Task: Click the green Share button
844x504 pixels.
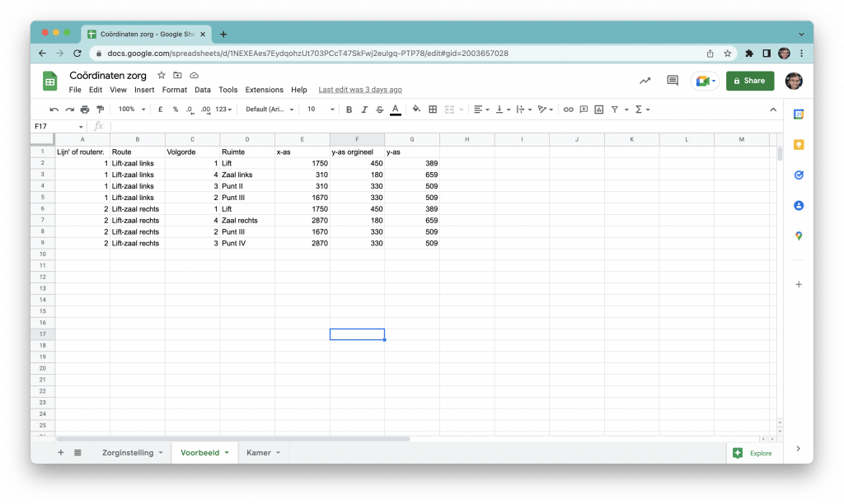Action: (x=750, y=81)
